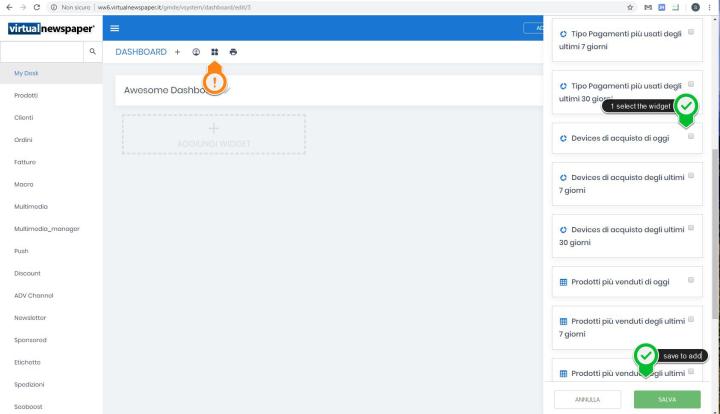Open Sponsored in the sidebar
Screen dimensions: 720x414
click(30, 340)
